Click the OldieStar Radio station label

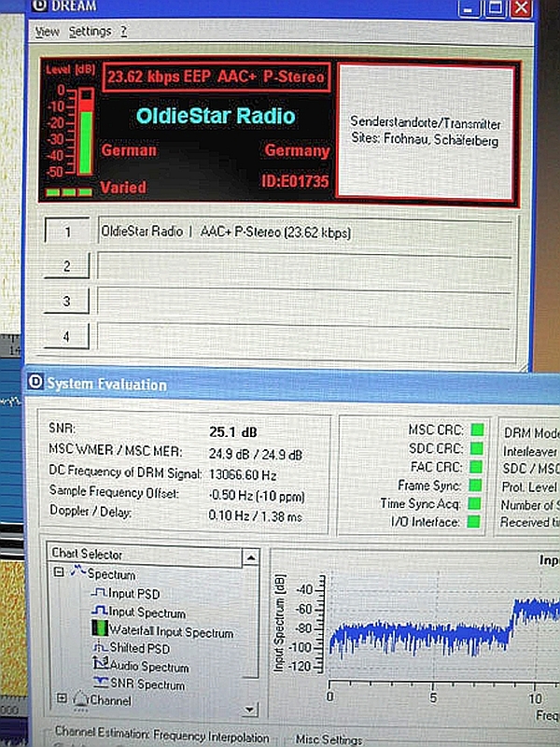pos(216,116)
